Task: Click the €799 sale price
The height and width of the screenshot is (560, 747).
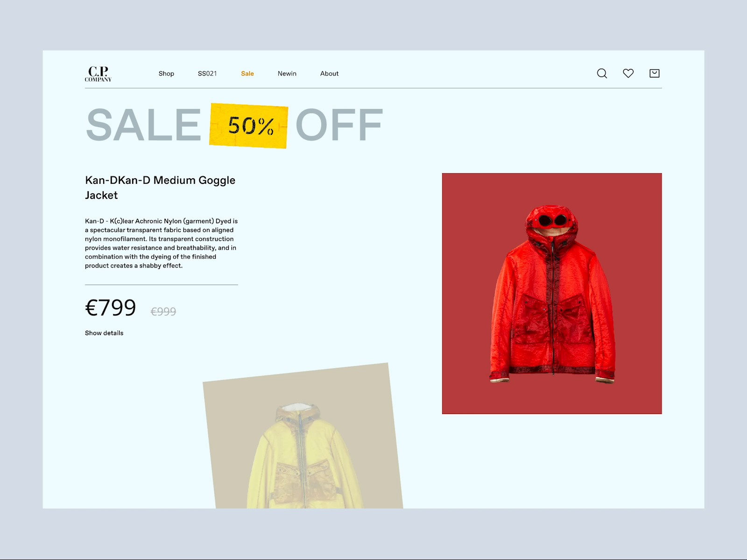Action: click(111, 308)
